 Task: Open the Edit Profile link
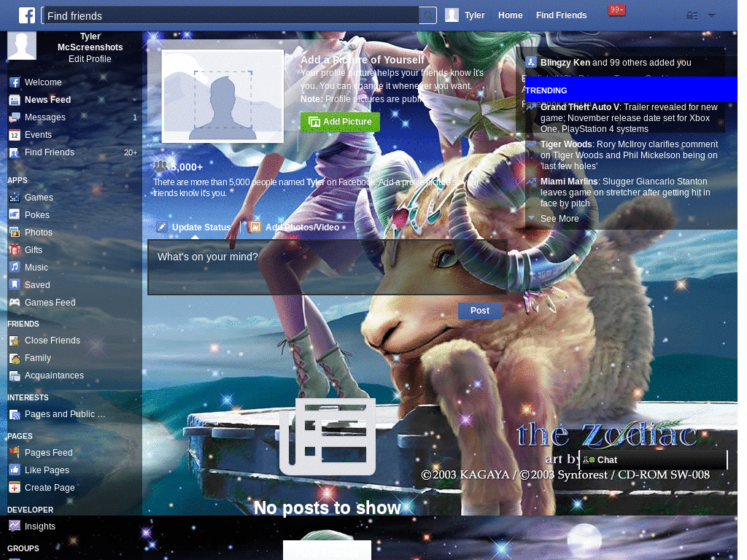coord(90,59)
